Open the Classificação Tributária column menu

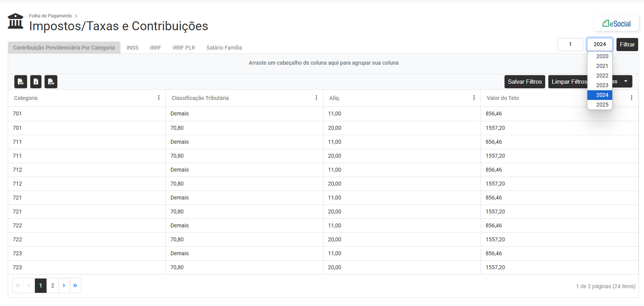(316, 98)
